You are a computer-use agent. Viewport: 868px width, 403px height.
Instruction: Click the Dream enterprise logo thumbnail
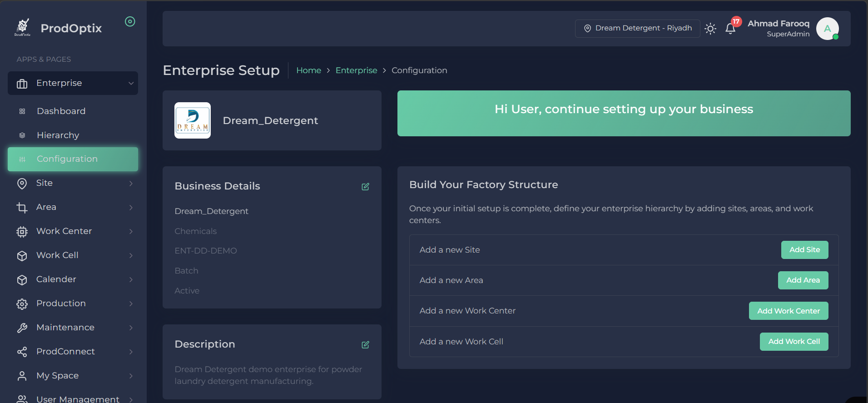(x=193, y=120)
